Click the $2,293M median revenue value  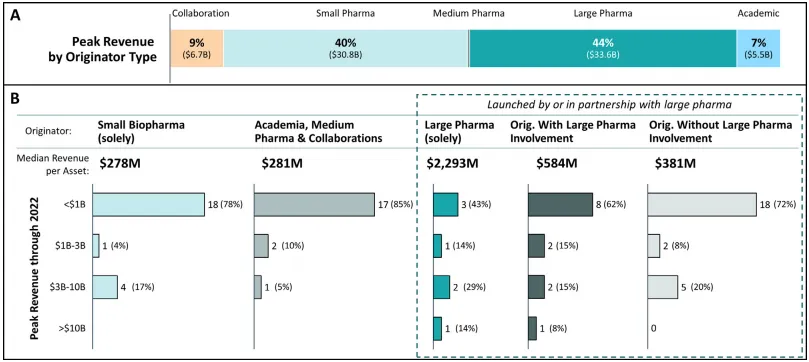(x=452, y=163)
